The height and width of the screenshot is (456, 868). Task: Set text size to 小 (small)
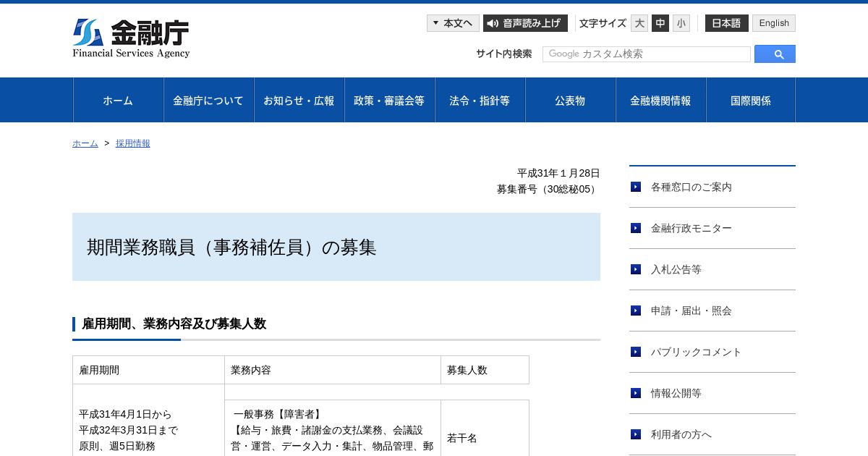tap(681, 23)
